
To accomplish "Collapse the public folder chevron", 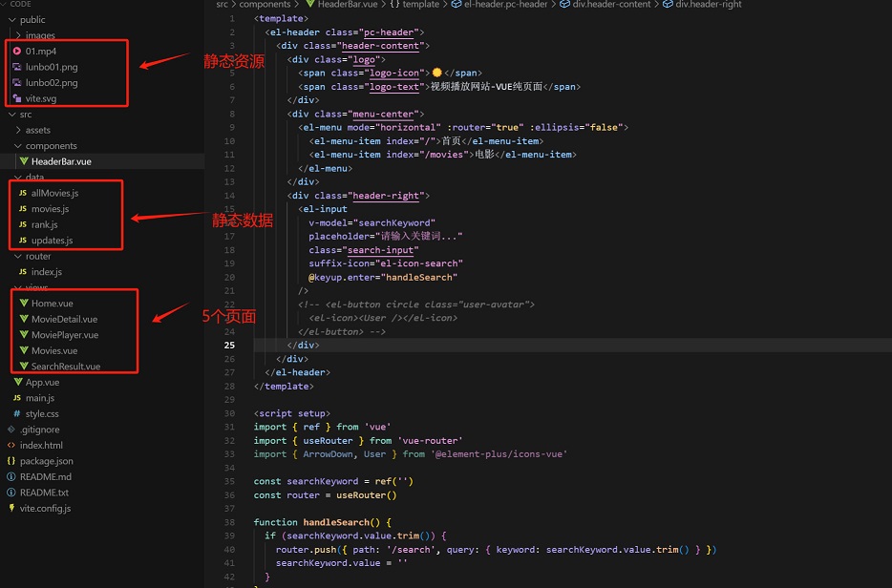I will pyautogui.click(x=11, y=19).
